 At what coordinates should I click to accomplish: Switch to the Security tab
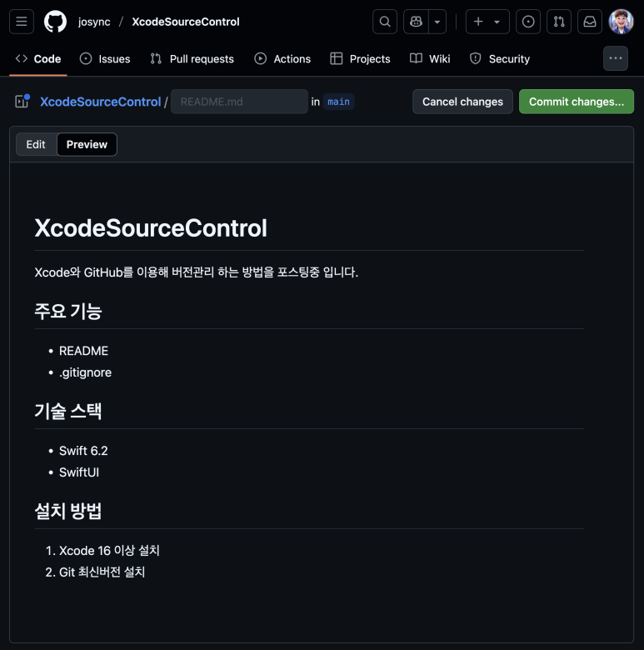(x=499, y=59)
